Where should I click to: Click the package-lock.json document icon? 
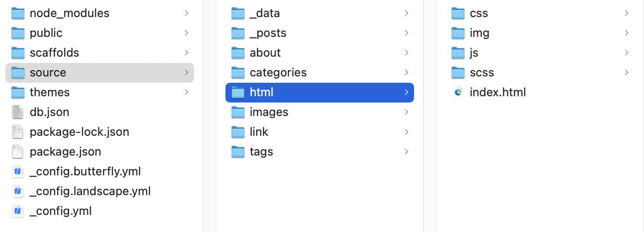click(18, 132)
